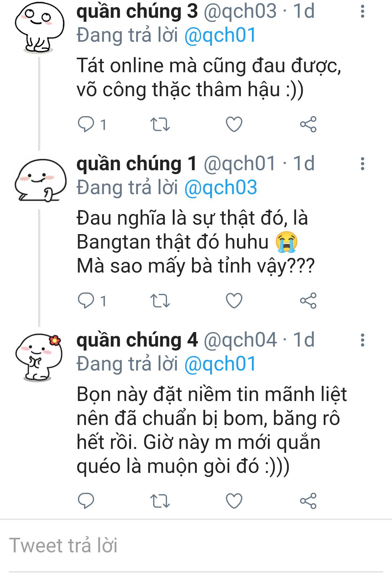Type in the Tweet trả lời field
This screenshot has width=392, height=573.
(x=196, y=545)
